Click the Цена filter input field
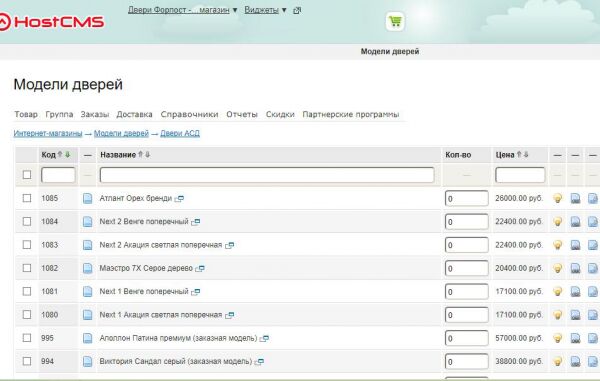 pos(520,175)
